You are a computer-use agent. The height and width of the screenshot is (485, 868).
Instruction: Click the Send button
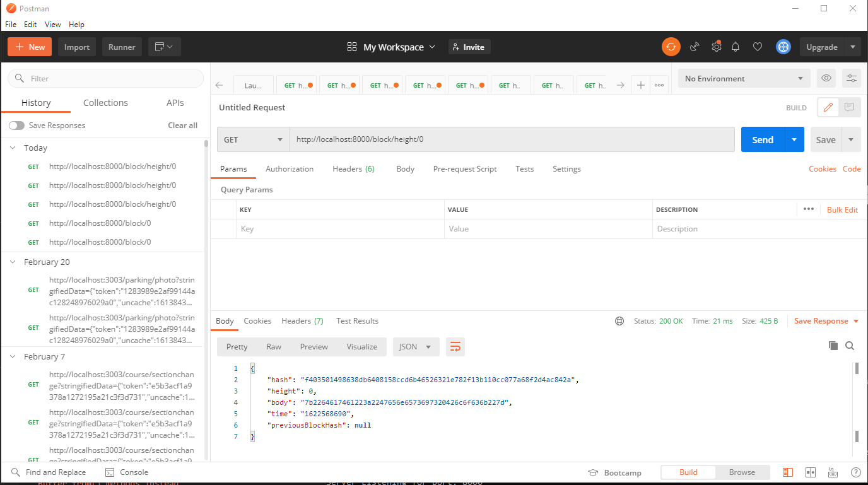763,139
